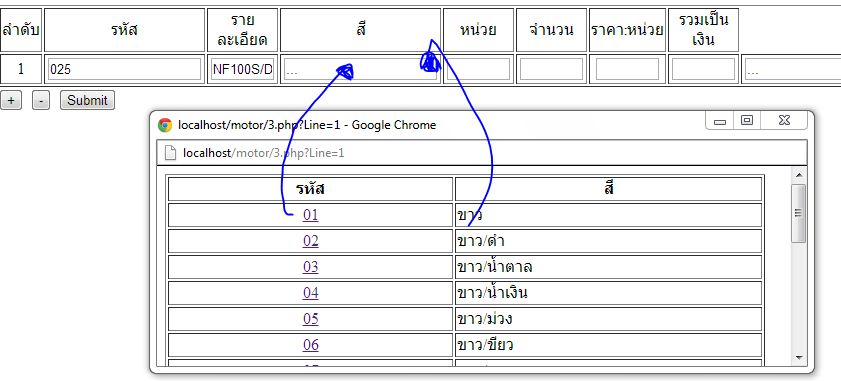Click the ลำดับ header in main table
Image resolution: width=841 pixels, height=381 pixels.
pyautogui.click(x=21, y=30)
